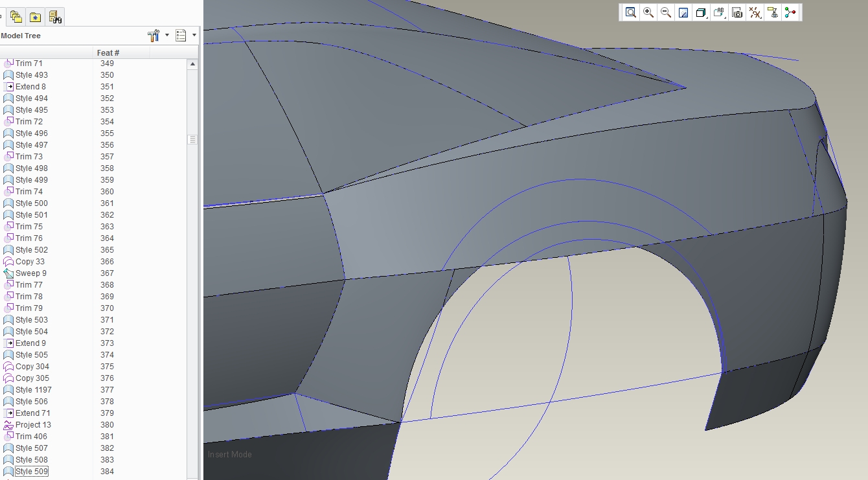Select Trim 406 in the tree
Screen dimensions: 868x480
[x=31, y=437]
